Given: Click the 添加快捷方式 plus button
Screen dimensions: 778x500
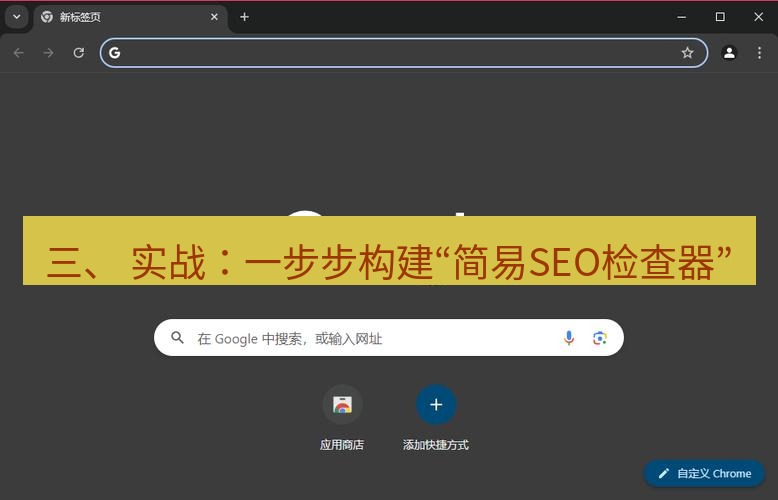Looking at the screenshot, I should pos(436,405).
